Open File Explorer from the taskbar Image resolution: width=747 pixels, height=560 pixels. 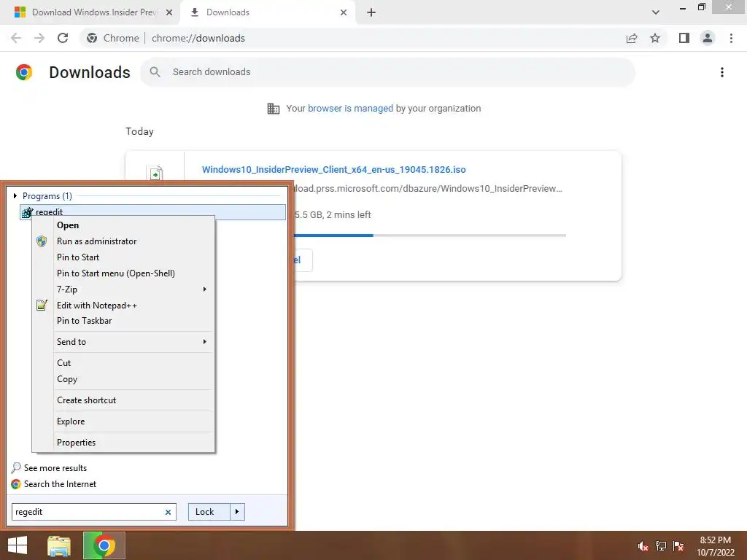pos(59,545)
